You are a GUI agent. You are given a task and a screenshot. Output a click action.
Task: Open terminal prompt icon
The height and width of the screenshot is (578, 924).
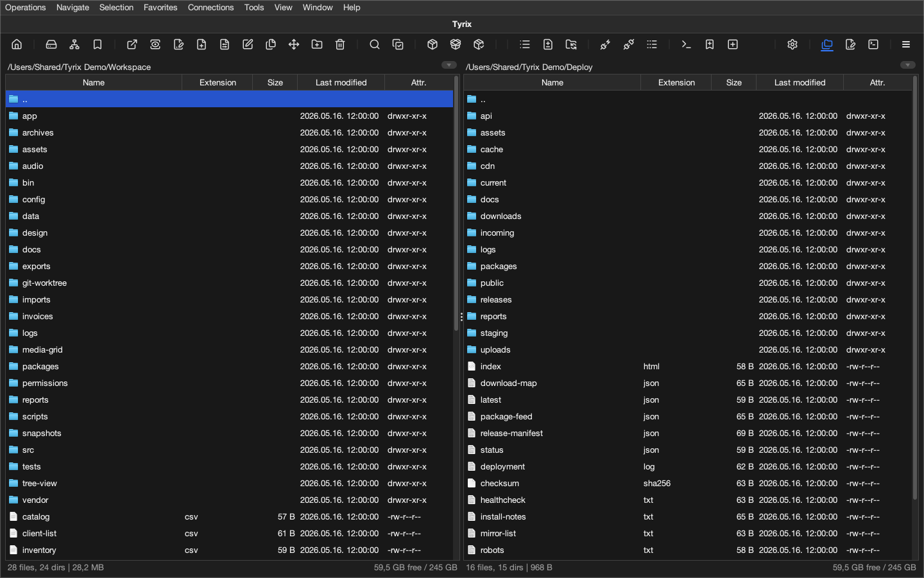(687, 44)
